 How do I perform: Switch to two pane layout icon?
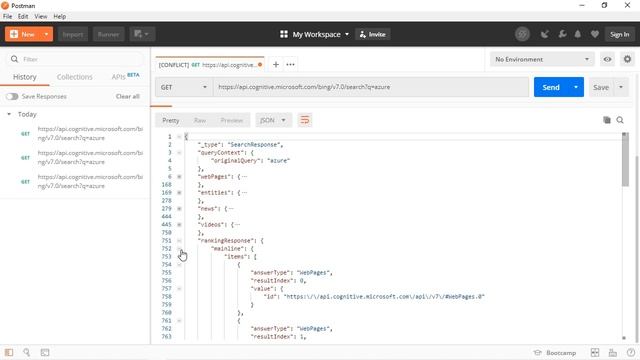click(x=595, y=353)
